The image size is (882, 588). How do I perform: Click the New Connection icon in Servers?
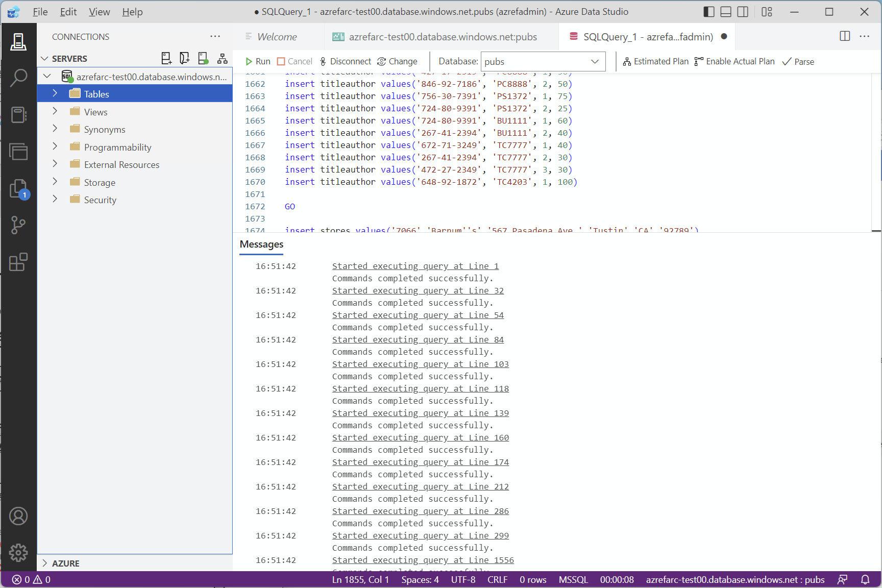coord(166,59)
